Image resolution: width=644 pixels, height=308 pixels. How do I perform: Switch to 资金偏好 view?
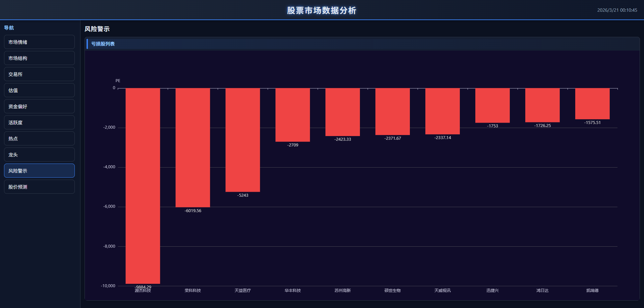tap(39, 107)
